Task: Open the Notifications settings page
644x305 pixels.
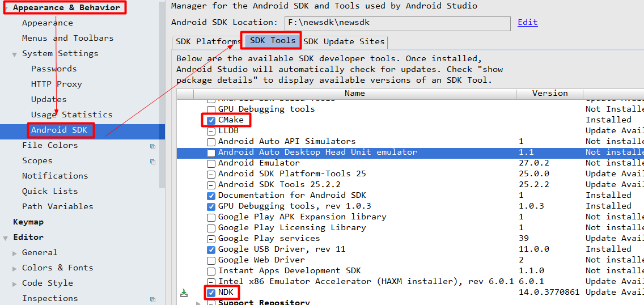Action: (55, 176)
